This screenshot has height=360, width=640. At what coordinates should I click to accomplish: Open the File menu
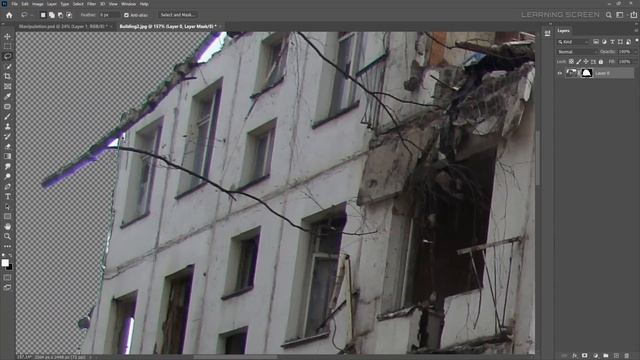tap(15, 4)
